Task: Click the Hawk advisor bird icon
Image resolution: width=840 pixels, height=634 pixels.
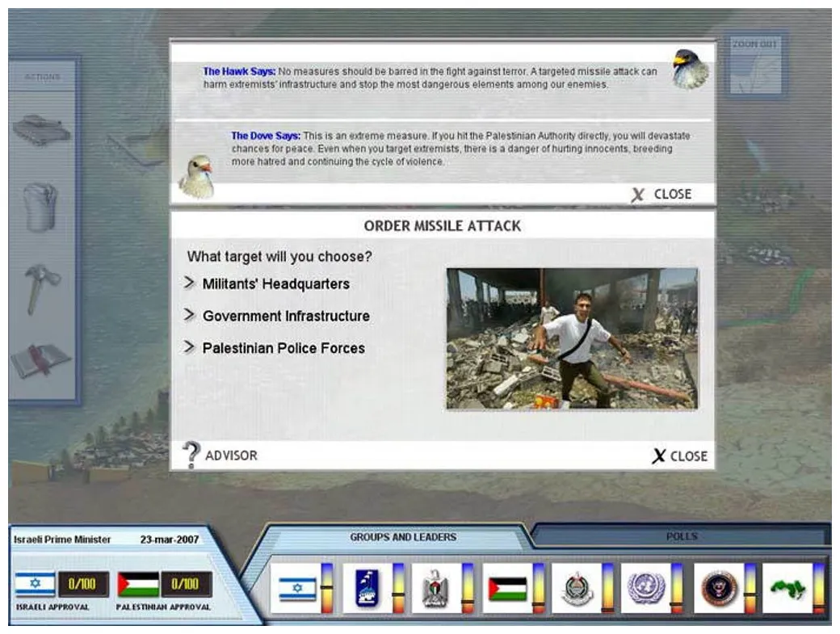Action: 691,69
